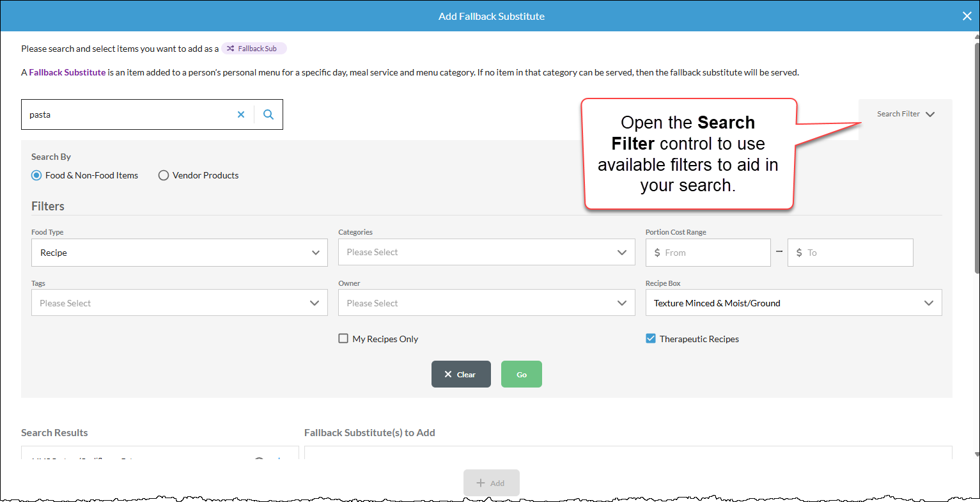Click the Search Filter chevron icon
Viewport: 980px width, 502px height.
(930, 114)
